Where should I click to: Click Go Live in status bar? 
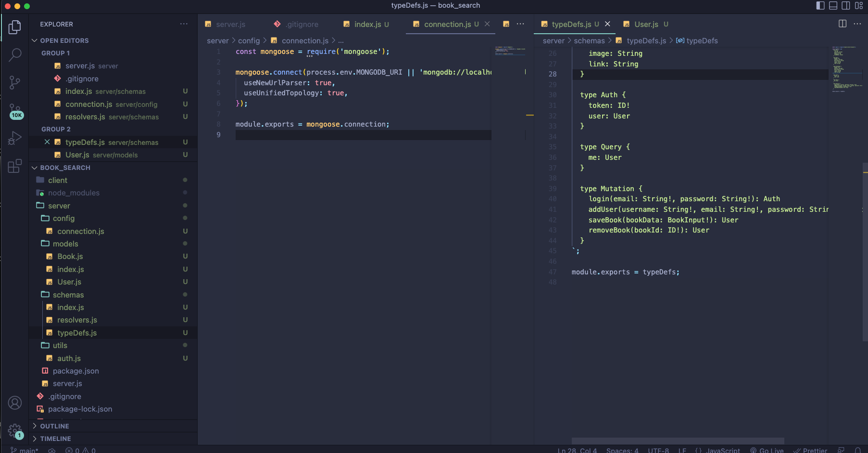click(767, 450)
